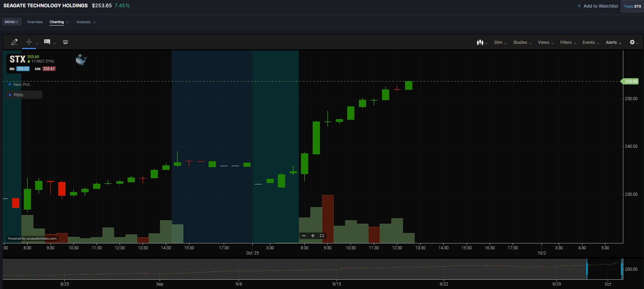Click the header price $253.65
Viewport: 644px width, 289px height.
[102, 6]
